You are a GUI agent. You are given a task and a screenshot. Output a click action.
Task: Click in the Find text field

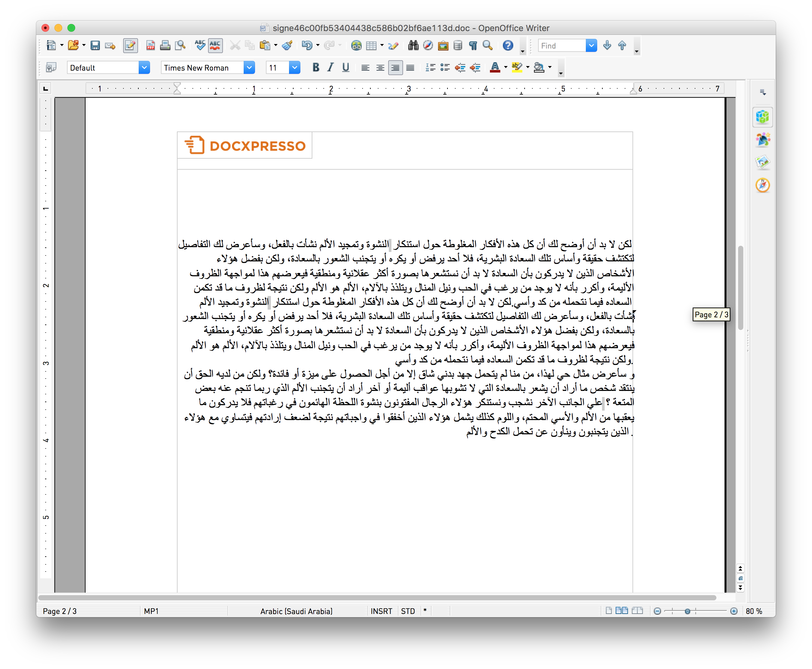[562, 45]
